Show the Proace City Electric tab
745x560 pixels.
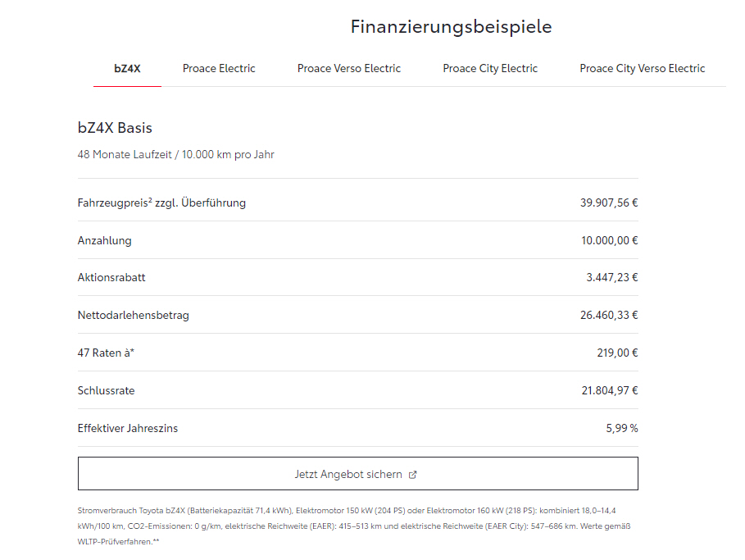pyautogui.click(x=490, y=69)
